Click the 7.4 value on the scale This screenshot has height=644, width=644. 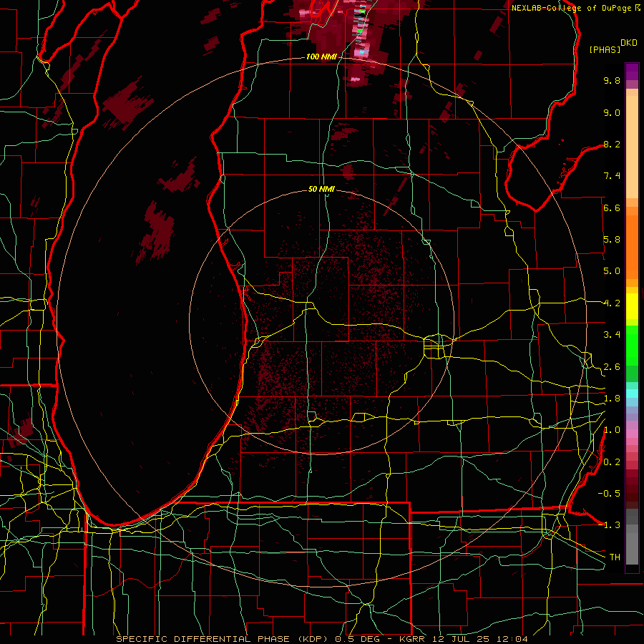pyautogui.click(x=612, y=176)
